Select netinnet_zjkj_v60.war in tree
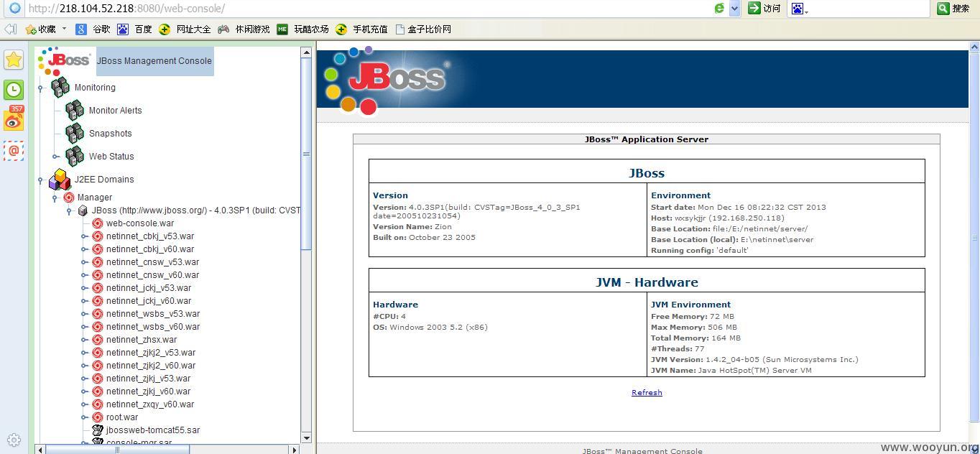Image resolution: width=980 pixels, height=454 pixels. (149, 392)
